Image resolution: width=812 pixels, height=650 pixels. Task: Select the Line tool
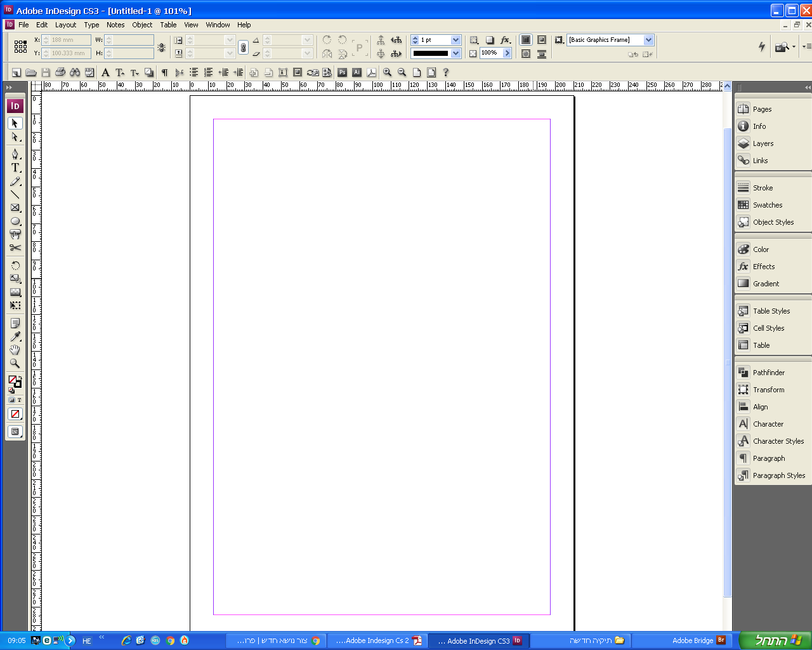click(x=15, y=194)
